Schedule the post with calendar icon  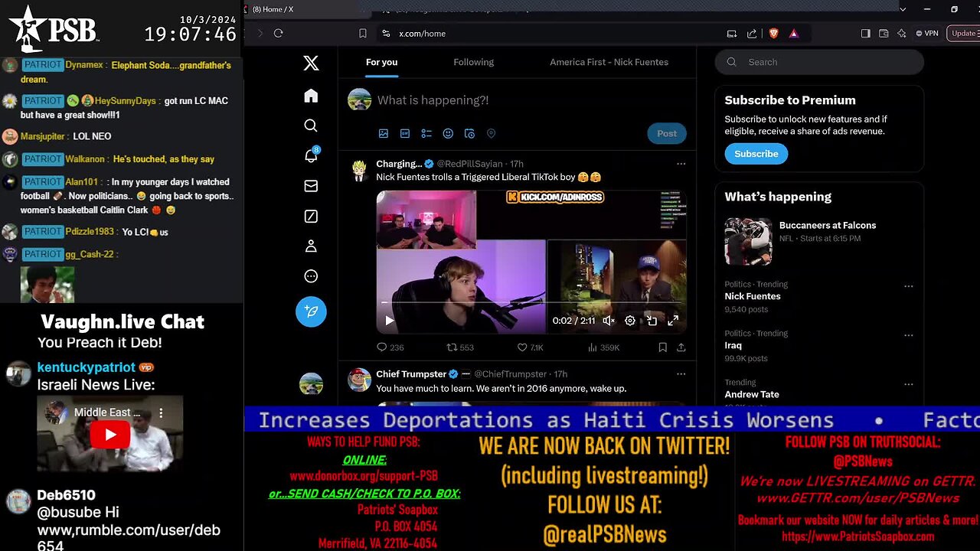point(469,133)
